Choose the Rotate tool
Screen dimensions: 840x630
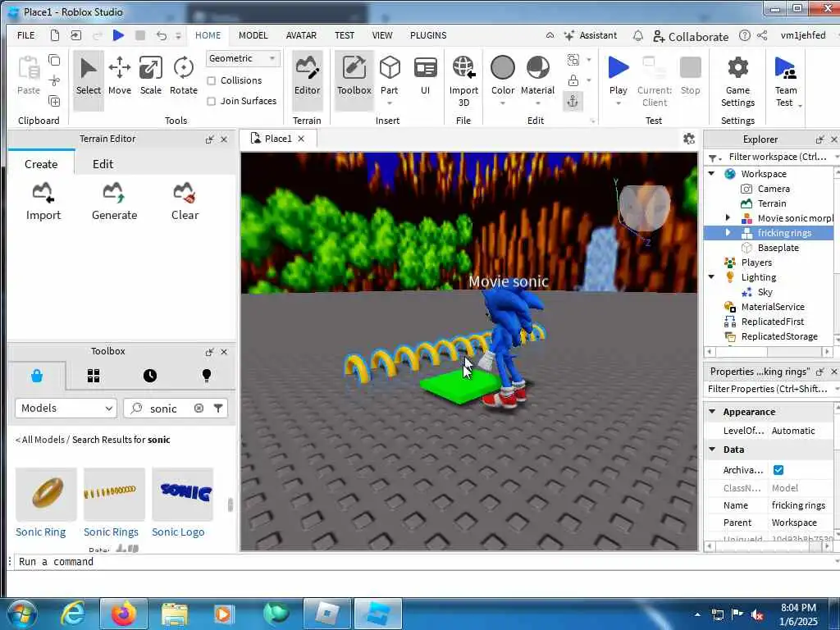click(x=183, y=76)
